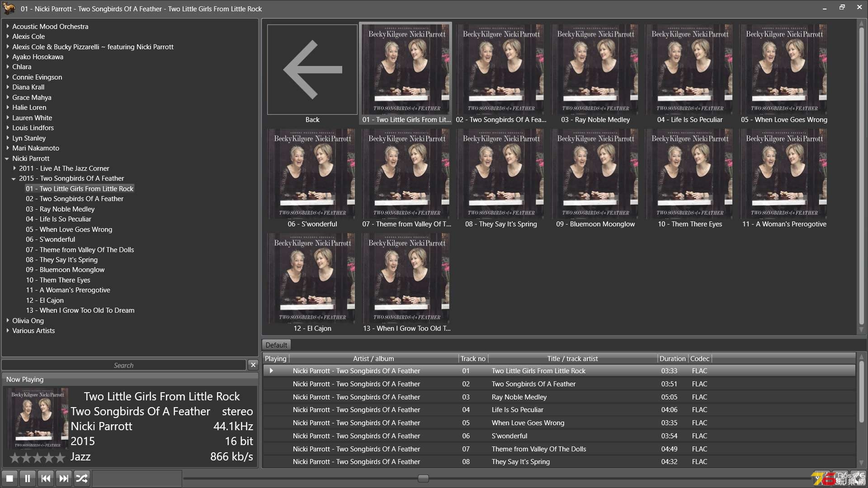Open thumbnail 09 - Bluemoon Moonglow
The width and height of the screenshot is (868, 488).
tap(595, 178)
